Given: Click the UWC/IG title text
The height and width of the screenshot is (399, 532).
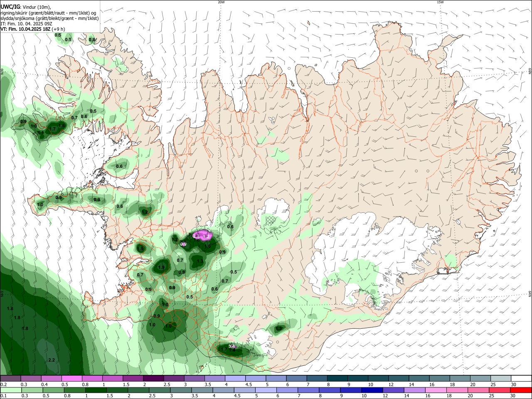Looking at the screenshot, I should pyautogui.click(x=10, y=7).
